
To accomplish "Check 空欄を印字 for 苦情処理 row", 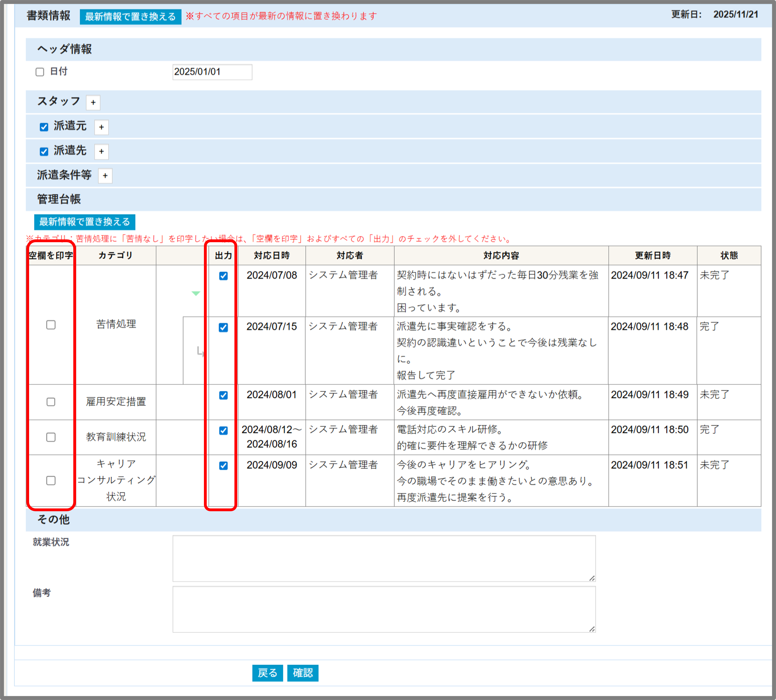I will (x=51, y=325).
